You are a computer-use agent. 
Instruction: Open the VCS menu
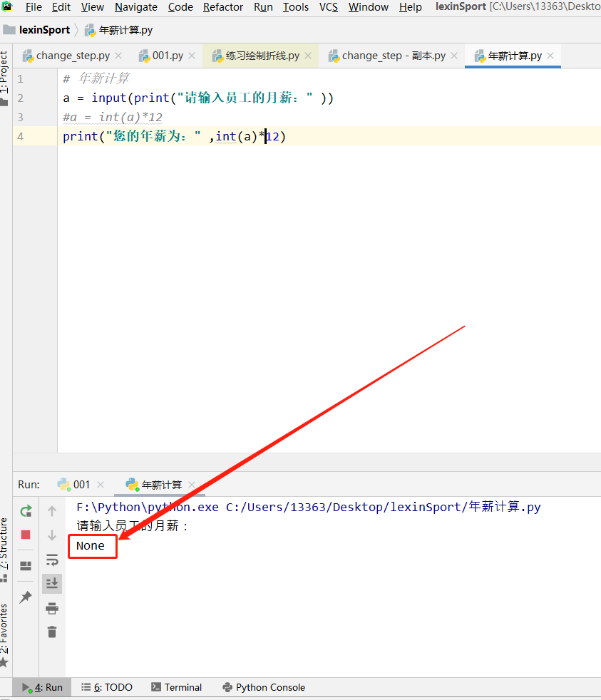tap(329, 7)
